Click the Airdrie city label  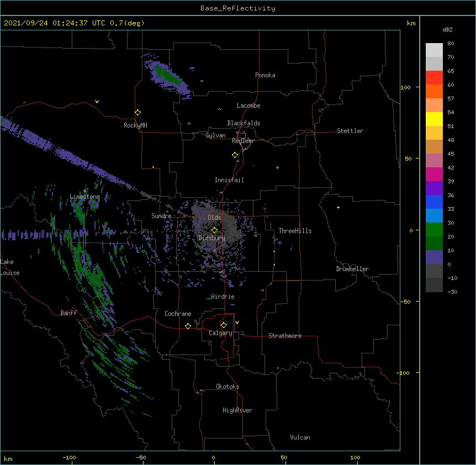click(x=223, y=297)
